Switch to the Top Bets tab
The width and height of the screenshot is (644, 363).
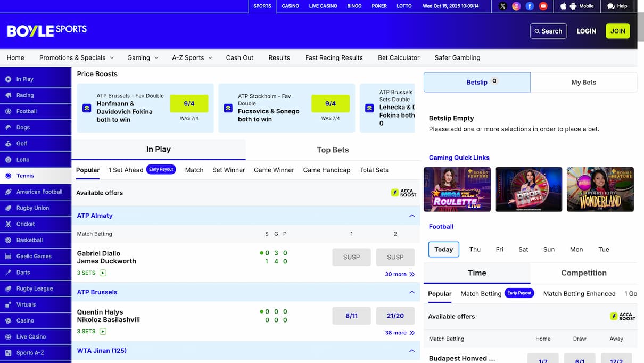[x=333, y=150]
